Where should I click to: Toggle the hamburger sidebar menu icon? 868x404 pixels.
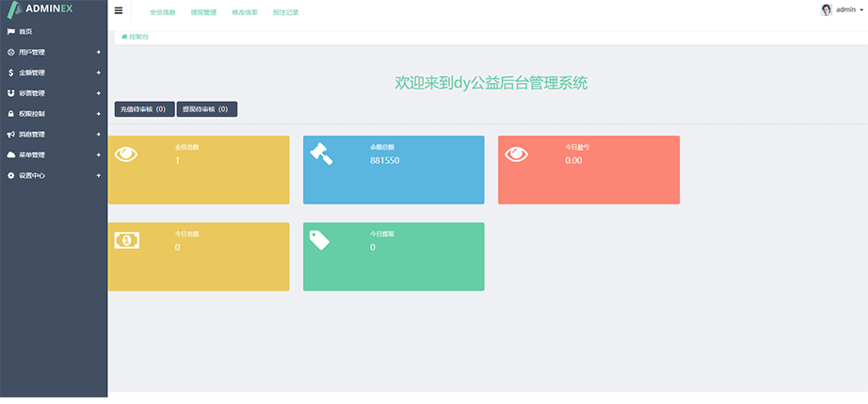click(x=118, y=11)
